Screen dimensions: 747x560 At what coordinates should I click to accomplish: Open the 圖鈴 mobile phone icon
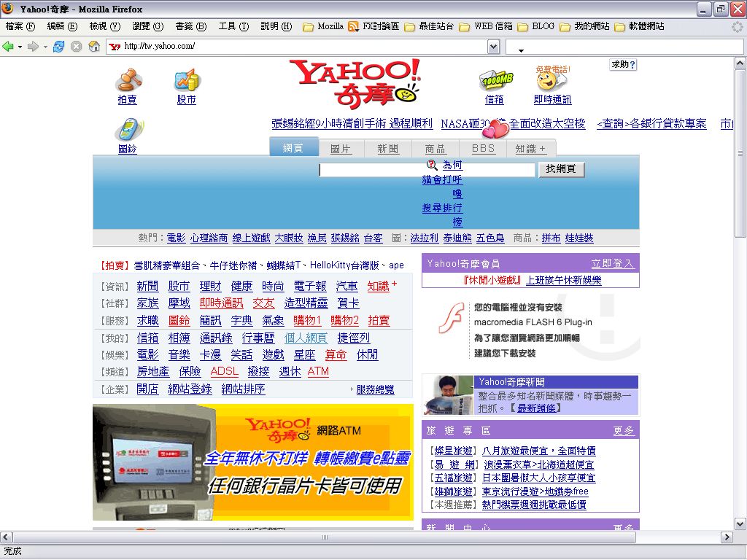[128, 129]
